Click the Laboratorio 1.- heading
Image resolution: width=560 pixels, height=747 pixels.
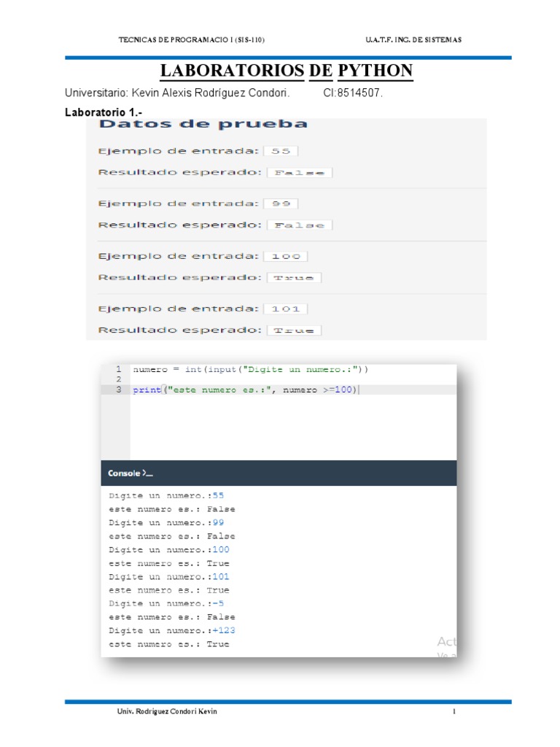tap(104, 112)
